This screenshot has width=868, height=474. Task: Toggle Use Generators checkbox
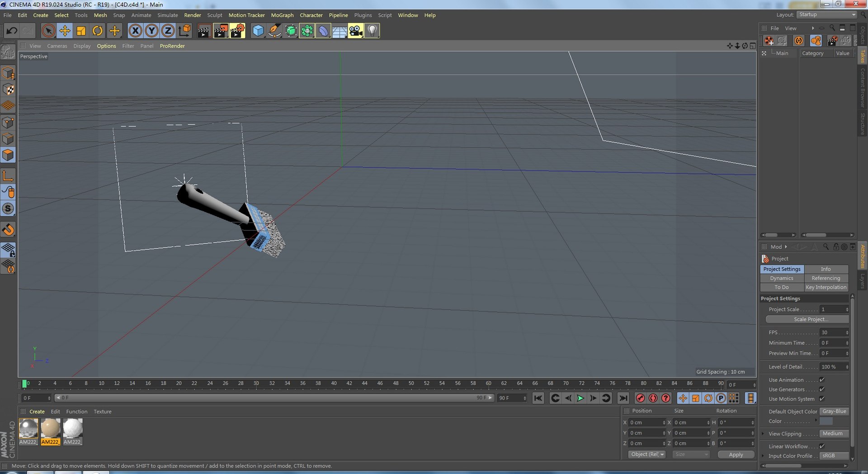(x=822, y=389)
